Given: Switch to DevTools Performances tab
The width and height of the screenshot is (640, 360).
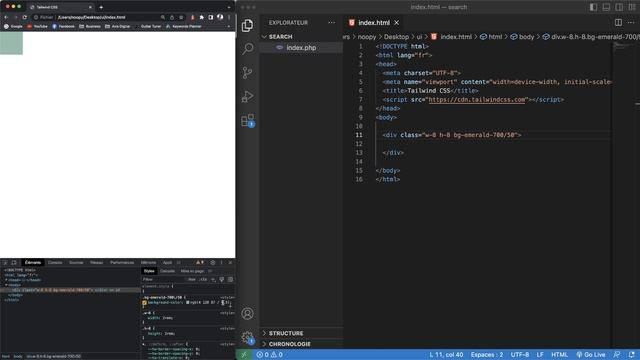Looking at the screenshot, I should 122,262.
